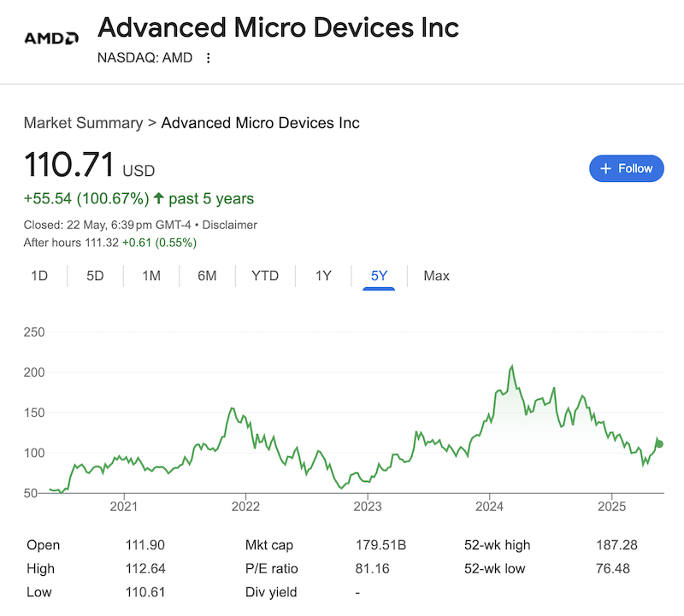Show the 1Y chart range
The width and height of the screenshot is (684, 616).
coord(323,276)
